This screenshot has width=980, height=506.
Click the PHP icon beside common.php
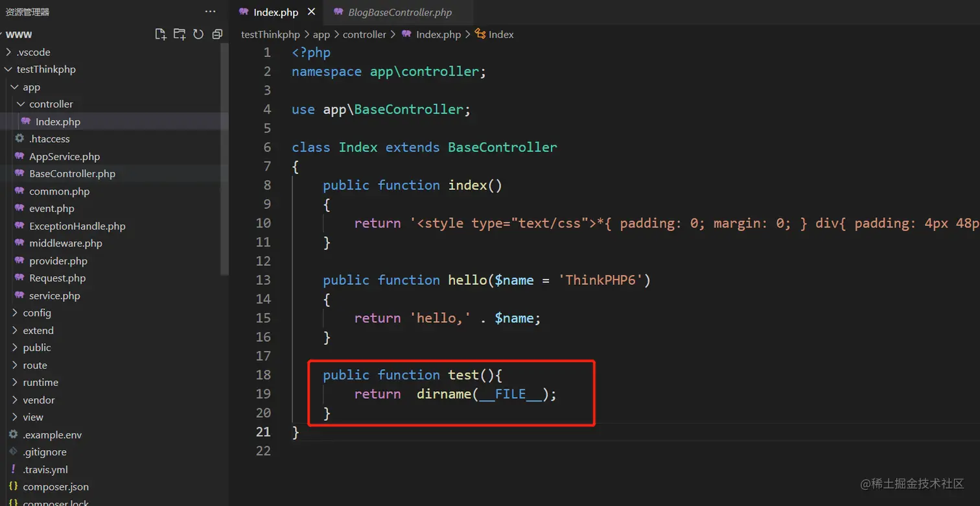pyautogui.click(x=19, y=191)
